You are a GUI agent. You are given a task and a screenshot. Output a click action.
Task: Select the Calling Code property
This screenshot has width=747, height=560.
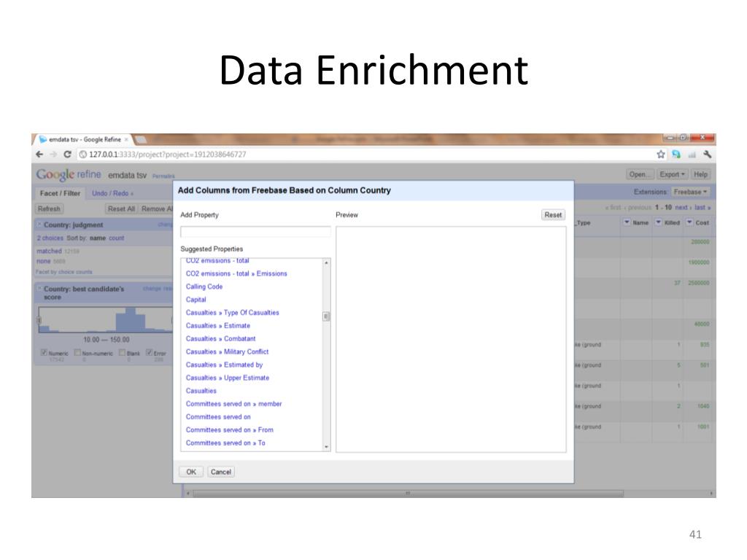(204, 287)
